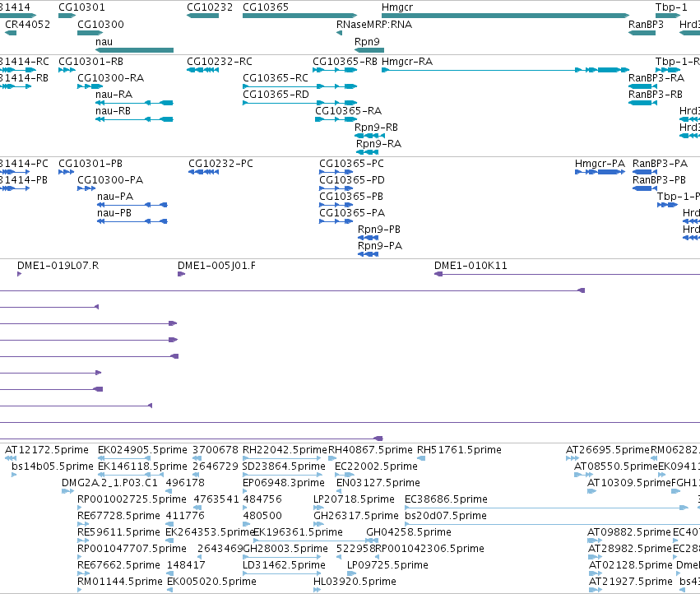Click the Rpn9-RA transcript label
This screenshot has width=700, height=594.
pos(378,144)
